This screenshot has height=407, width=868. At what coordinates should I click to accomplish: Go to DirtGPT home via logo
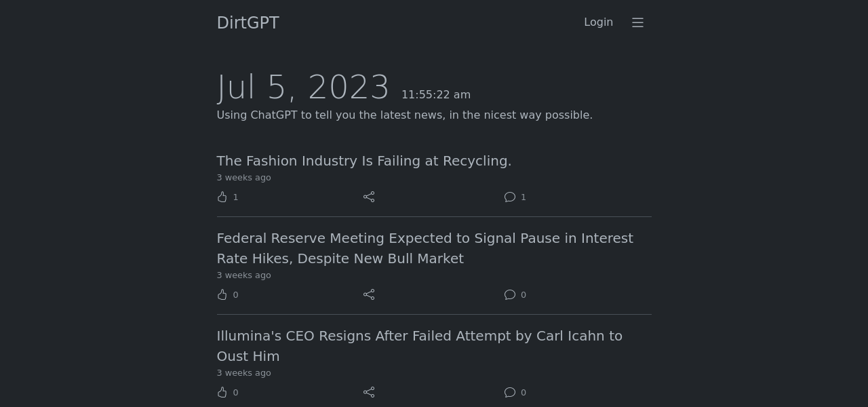(x=248, y=23)
